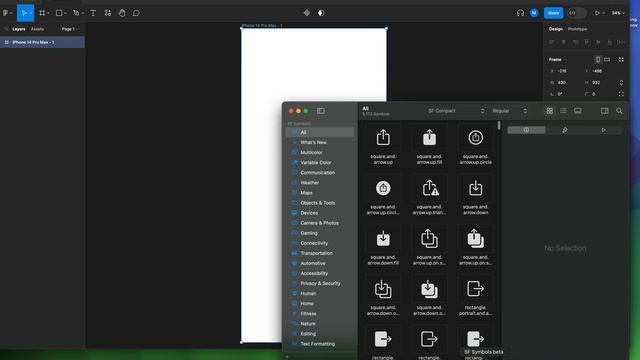Set frame to landscape orientation
This screenshot has height=360, width=640.
click(x=607, y=60)
